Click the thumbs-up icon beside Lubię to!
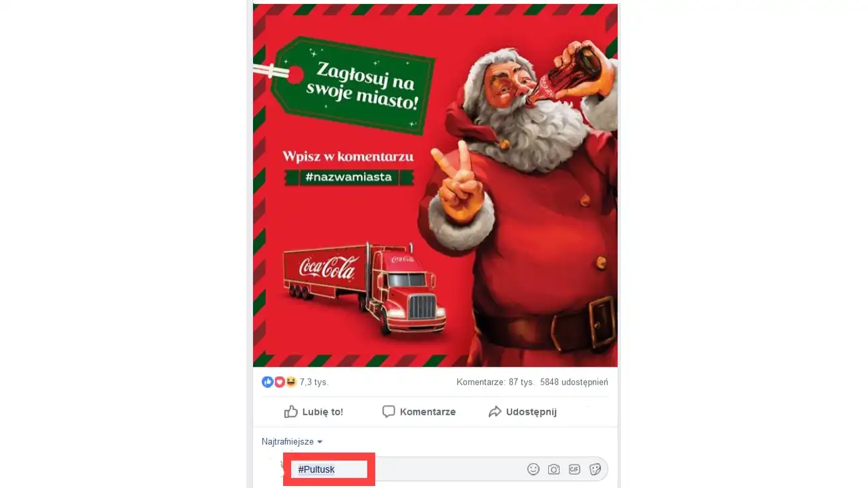Viewport: 868px width, 488px height. [290, 411]
